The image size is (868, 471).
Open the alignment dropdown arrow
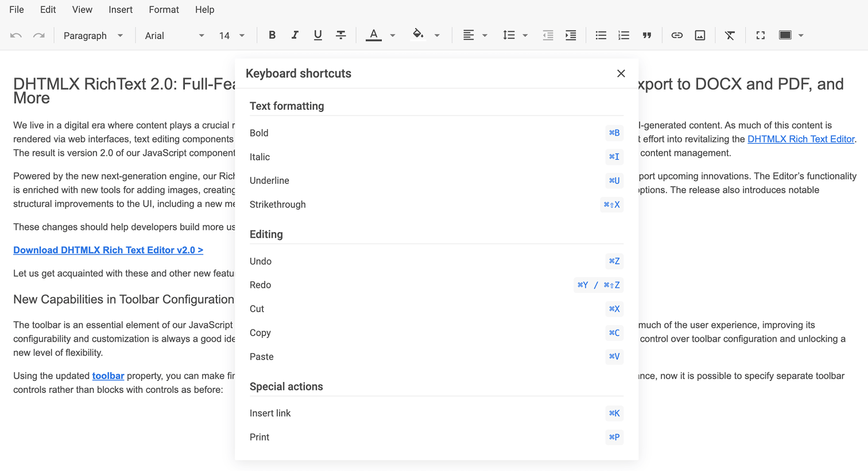pos(485,36)
